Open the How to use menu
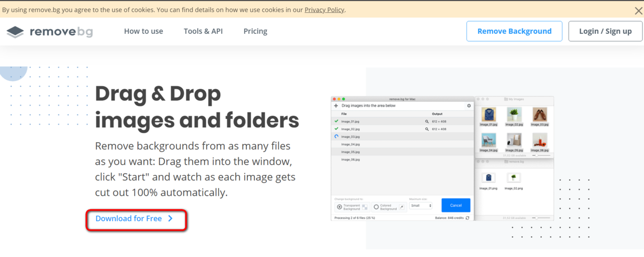 143,31
